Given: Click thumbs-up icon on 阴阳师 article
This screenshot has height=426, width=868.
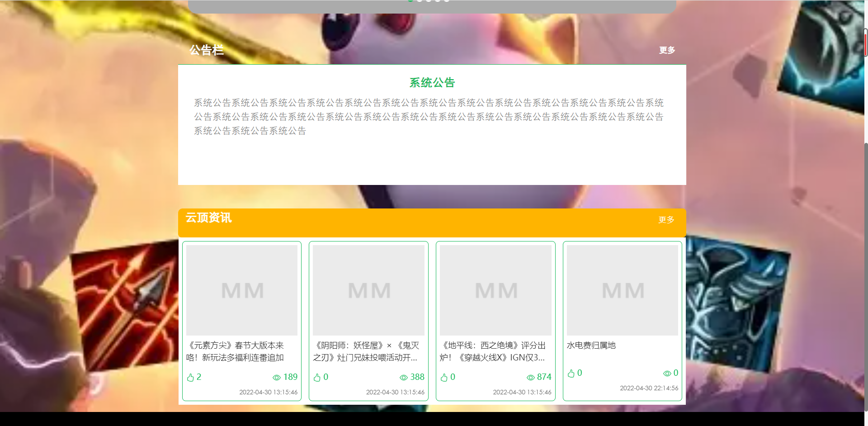Looking at the screenshot, I should pos(317,377).
